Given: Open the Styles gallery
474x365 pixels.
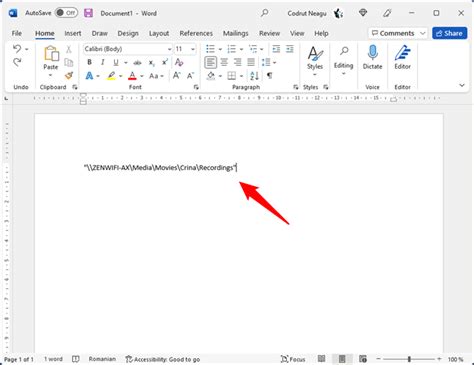Looking at the screenshot, I should tap(315, 60).
